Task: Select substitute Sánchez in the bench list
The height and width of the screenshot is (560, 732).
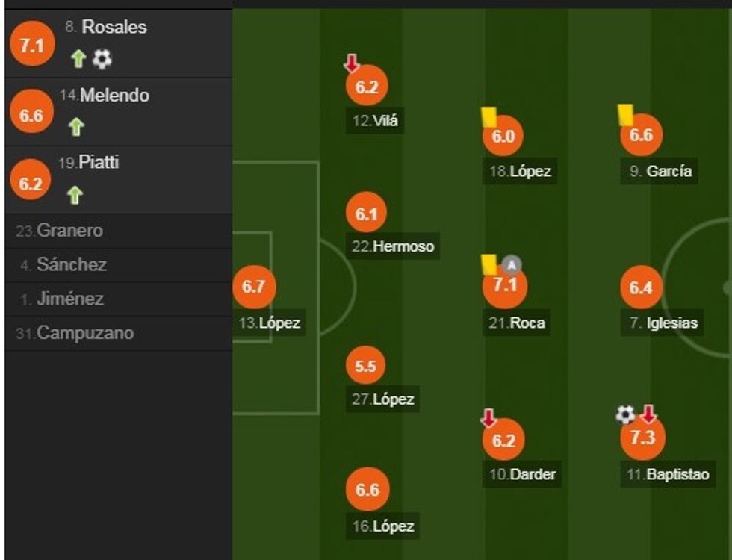Action: coord(72,265)
